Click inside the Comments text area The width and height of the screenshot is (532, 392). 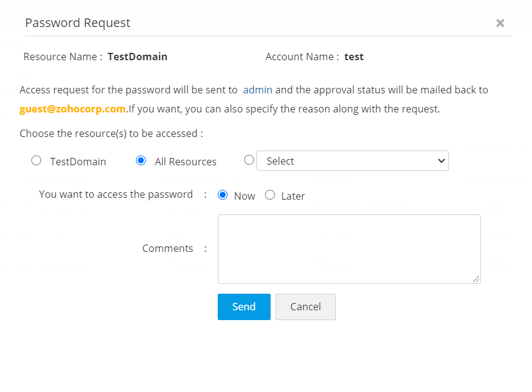click(349, 249)
